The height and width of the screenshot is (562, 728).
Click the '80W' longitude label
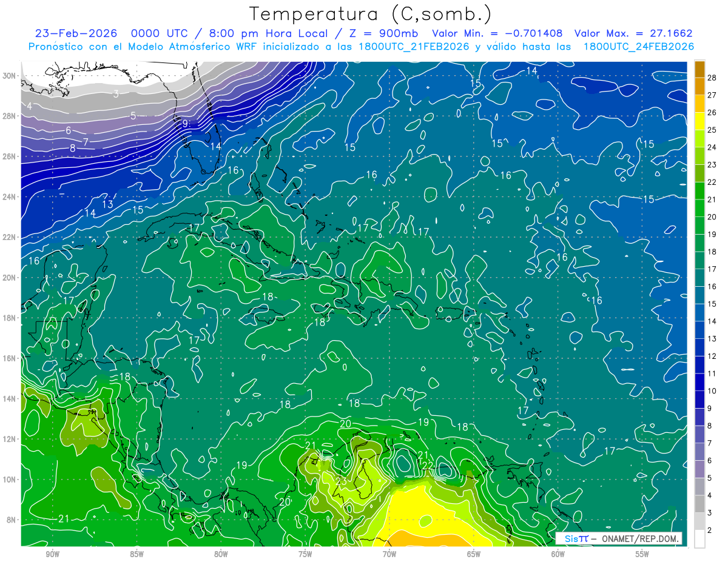pyautogui.click(x=221, y=554)
